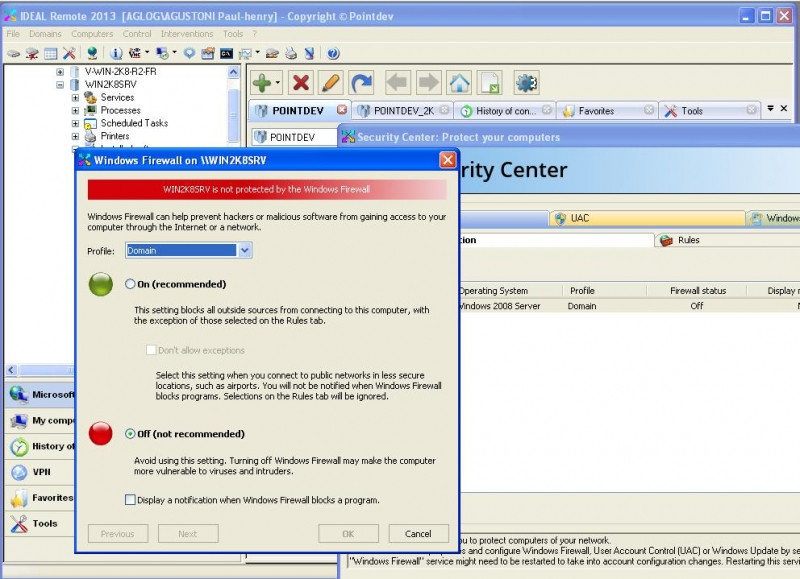The height and width of the screenshot is (579, 800).
Task: Select the On (recommended) radio button
Action: (130, 284)
